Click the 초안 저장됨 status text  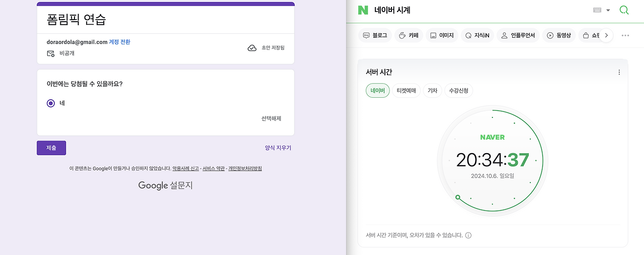pos(273,48)
